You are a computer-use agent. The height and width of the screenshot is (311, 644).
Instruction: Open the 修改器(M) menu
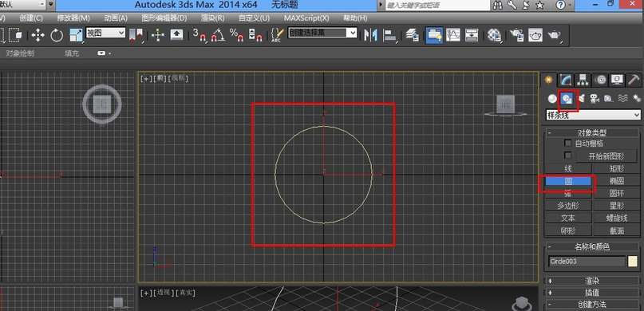73,18
